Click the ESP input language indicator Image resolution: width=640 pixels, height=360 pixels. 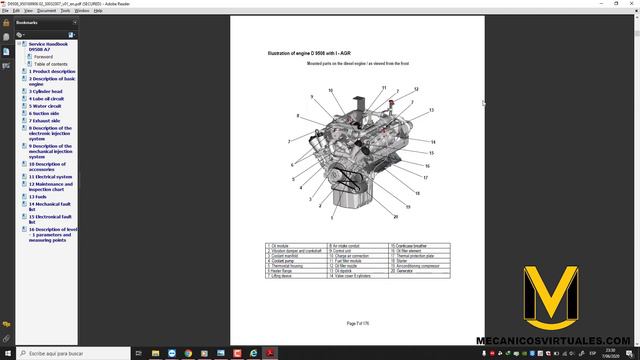[x=593, y=353]
